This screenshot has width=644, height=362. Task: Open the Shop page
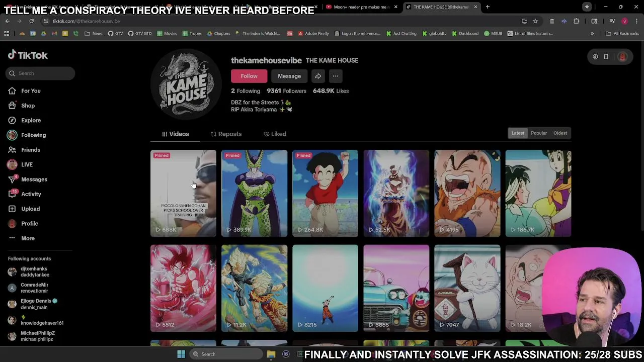click(28, 106)
